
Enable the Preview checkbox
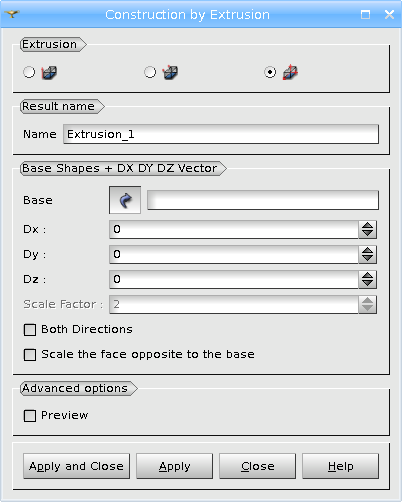[x=30, y=416]
